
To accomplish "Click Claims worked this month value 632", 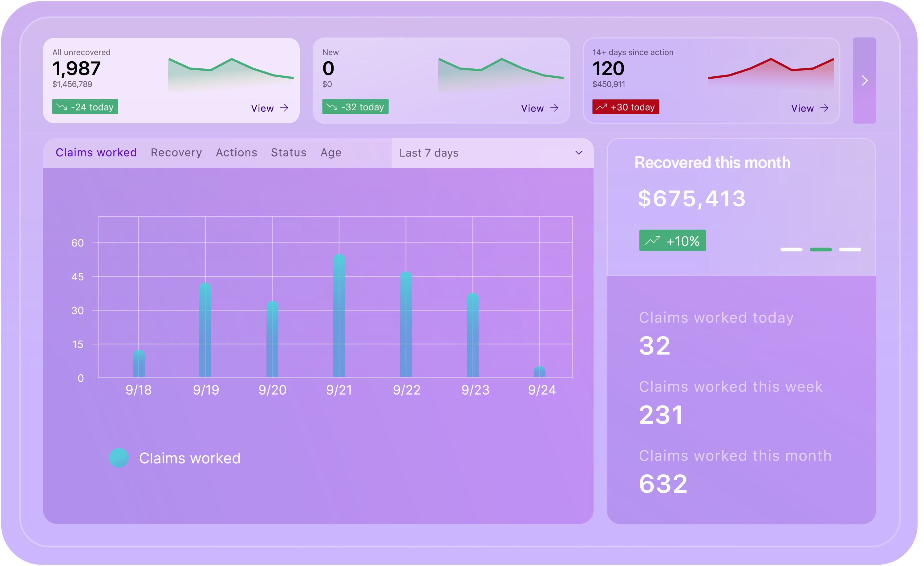I will coord(663,484).
